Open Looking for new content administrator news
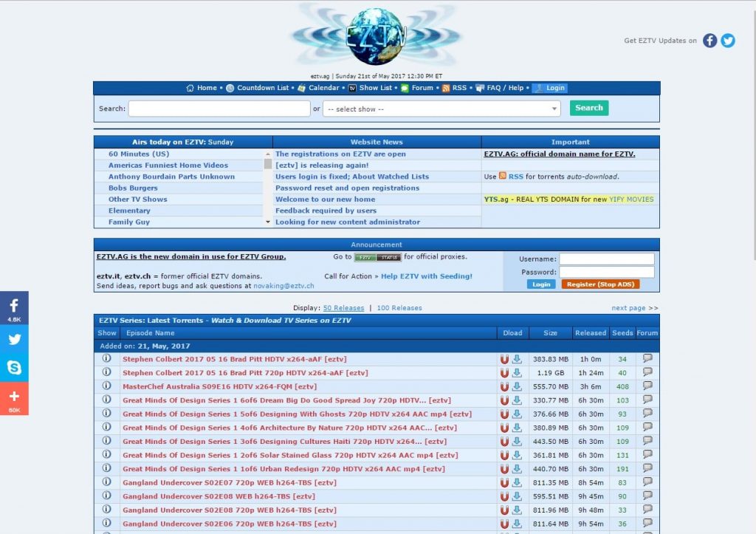The height and width of the screenshot is (534, 756). click(348, 222)
